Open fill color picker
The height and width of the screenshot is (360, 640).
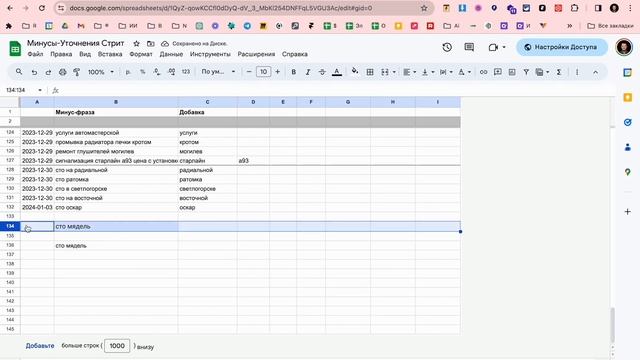pos(355,72)
